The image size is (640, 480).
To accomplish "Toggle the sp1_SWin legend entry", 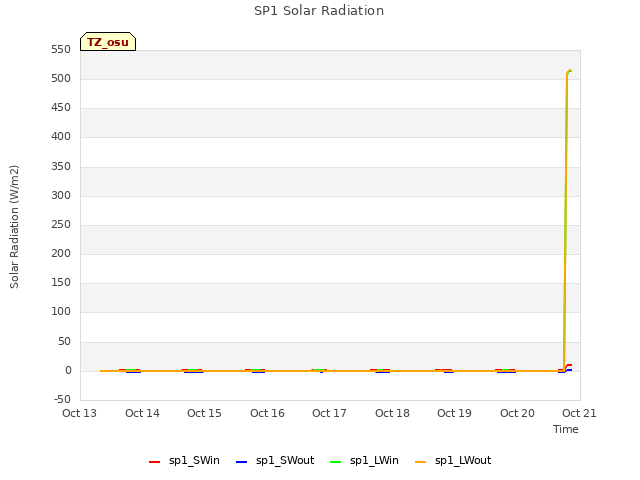I will tap(184, 460).
